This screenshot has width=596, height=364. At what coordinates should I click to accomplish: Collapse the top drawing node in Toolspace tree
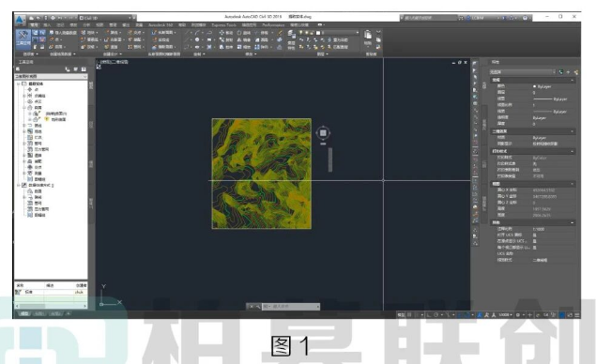click(x=19, y=83)
